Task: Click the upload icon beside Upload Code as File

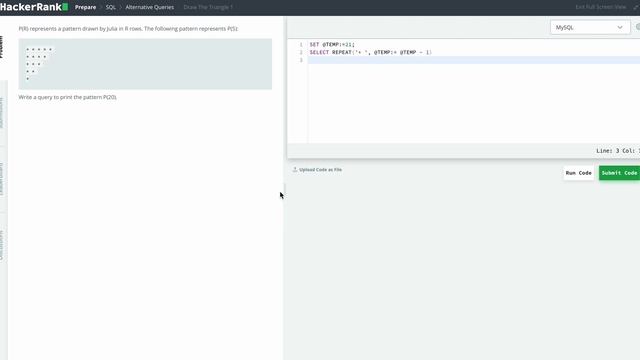Action: [294, 169]
